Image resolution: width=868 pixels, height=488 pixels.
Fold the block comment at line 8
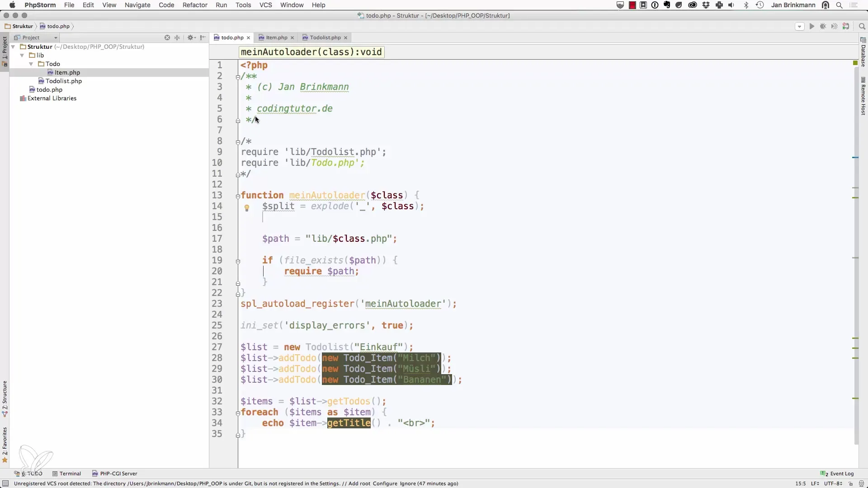coord(238,142)
